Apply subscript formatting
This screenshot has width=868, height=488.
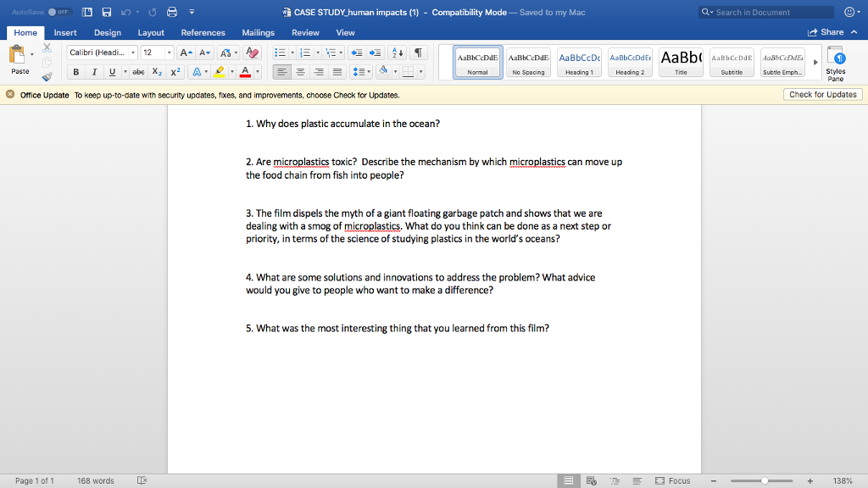(157, 72)
